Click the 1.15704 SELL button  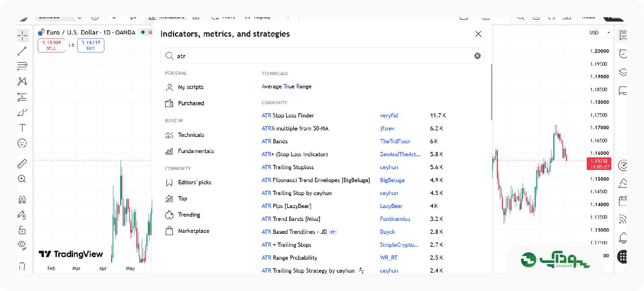point(51,45)
